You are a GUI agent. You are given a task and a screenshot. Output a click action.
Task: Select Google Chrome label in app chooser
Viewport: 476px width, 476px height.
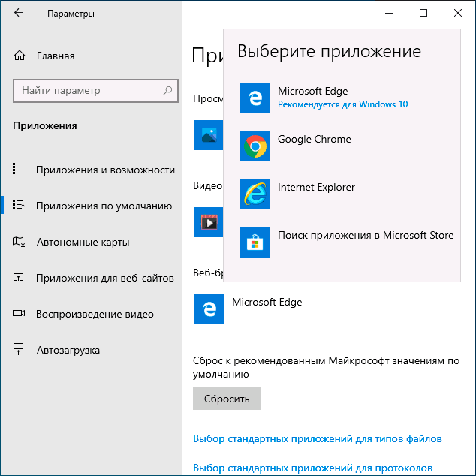[x=314, y=139]
